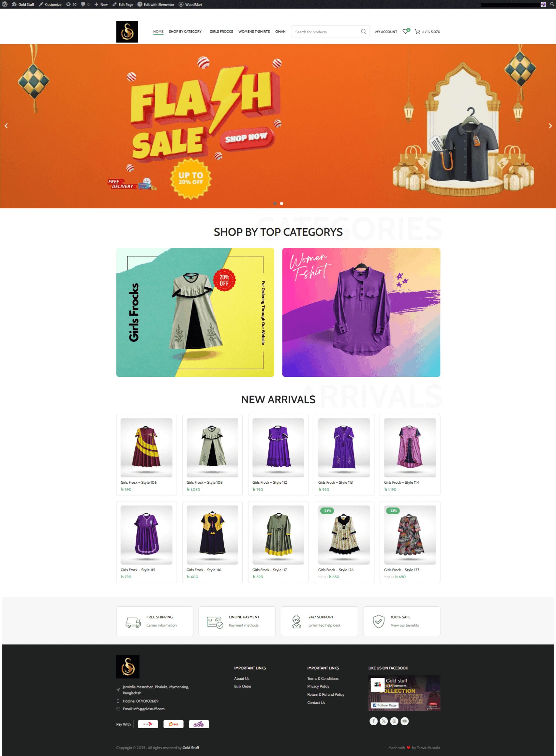Select the first slider pagination dot

(x=275, y=203)
